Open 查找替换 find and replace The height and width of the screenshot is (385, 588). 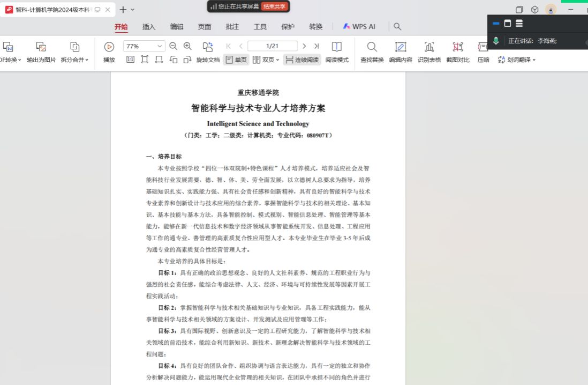372,47
